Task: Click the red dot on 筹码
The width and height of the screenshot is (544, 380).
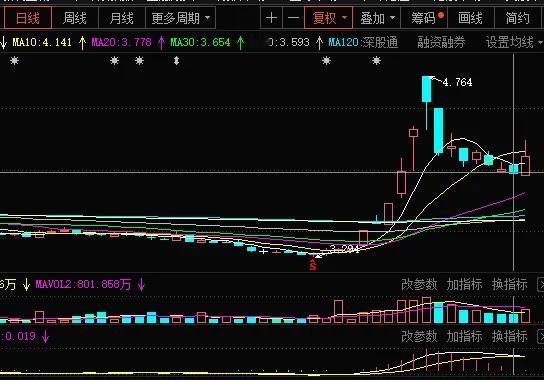Action: click(x=441, y=15)
